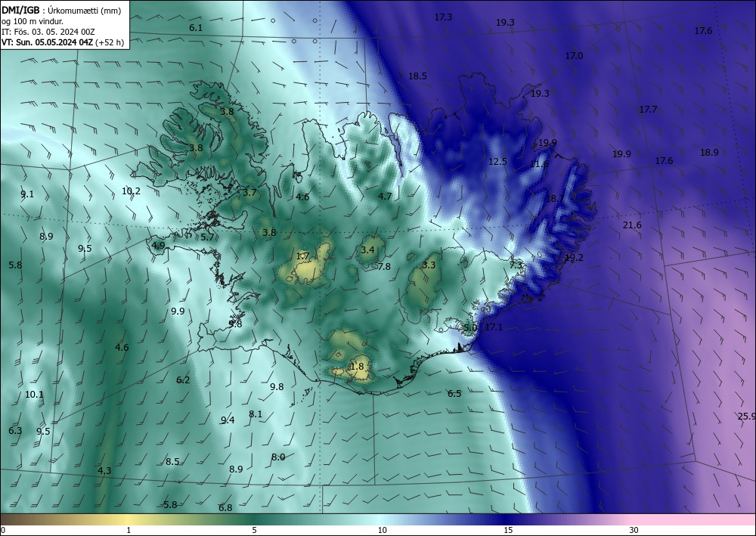The image size is (756, 536).
Task: Click the 9.1 value label
Action: tap(27, 194)
